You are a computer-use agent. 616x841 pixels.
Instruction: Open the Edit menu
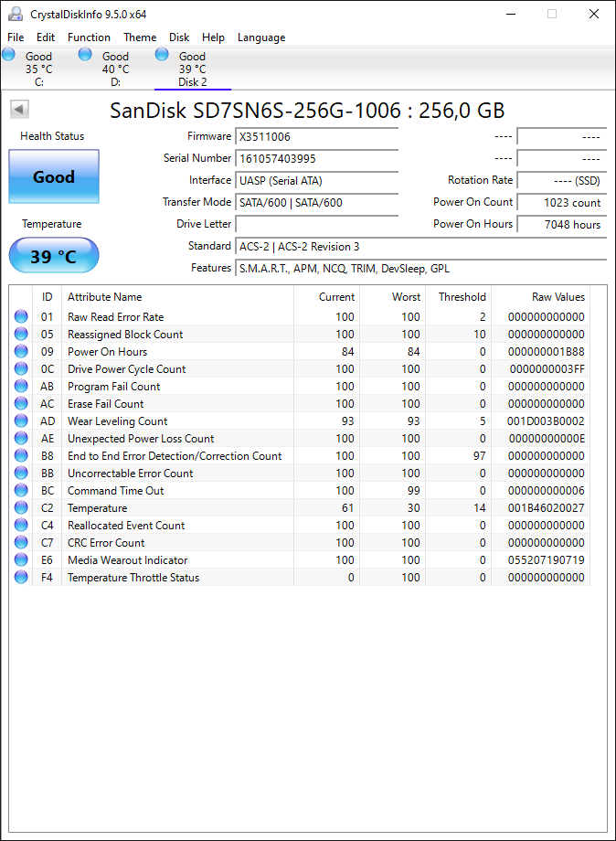(46, 37)
